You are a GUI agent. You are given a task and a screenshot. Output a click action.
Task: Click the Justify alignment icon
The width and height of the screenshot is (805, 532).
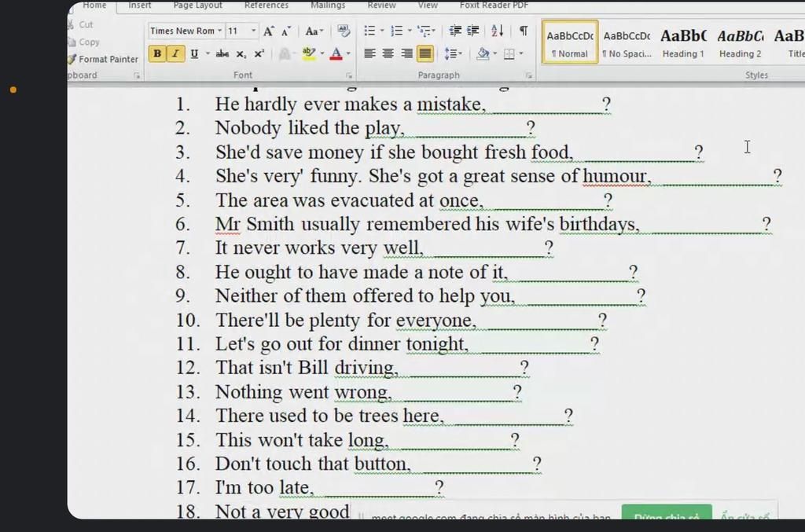(425, 53)
